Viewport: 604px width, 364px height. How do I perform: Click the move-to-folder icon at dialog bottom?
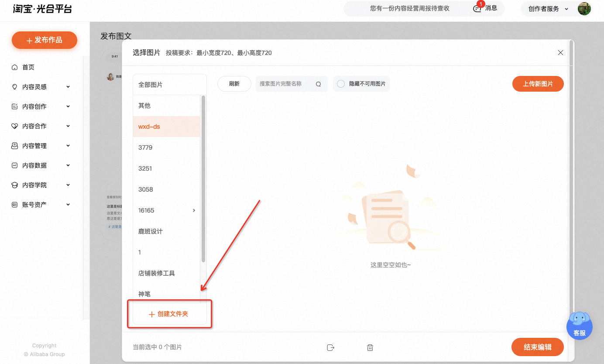point(330,348)
